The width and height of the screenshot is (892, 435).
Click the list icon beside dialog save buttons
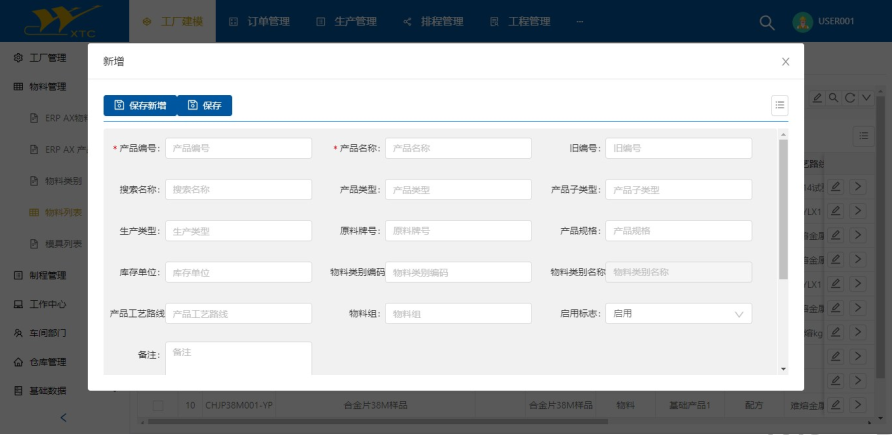tap(779, 105)
